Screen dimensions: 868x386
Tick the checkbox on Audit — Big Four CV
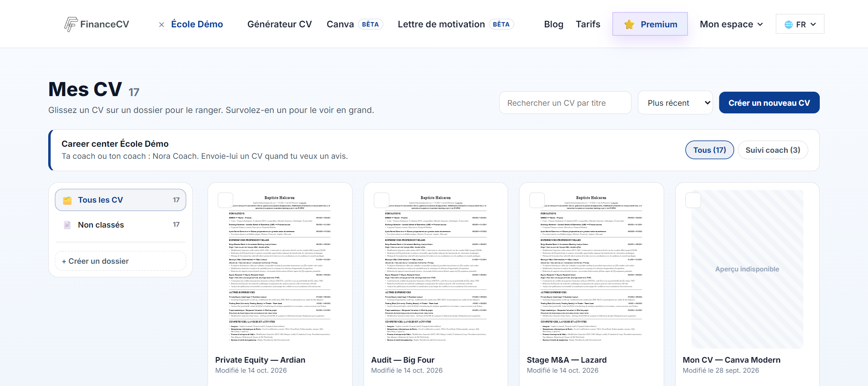coord(381,200)
